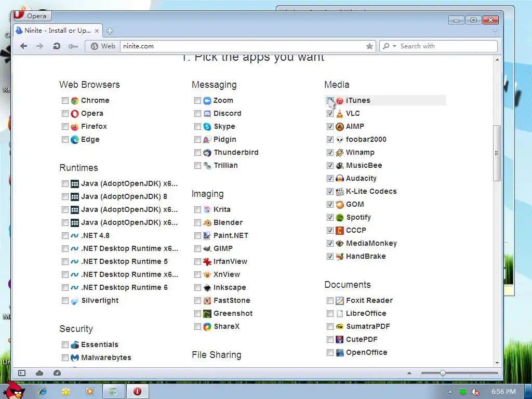
Task: Click the ninite.com address field
Action: coord(242,46)
